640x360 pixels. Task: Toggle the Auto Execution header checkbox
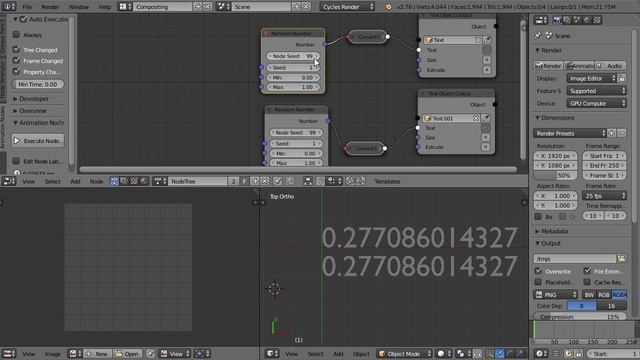click(x=23, y=19)
